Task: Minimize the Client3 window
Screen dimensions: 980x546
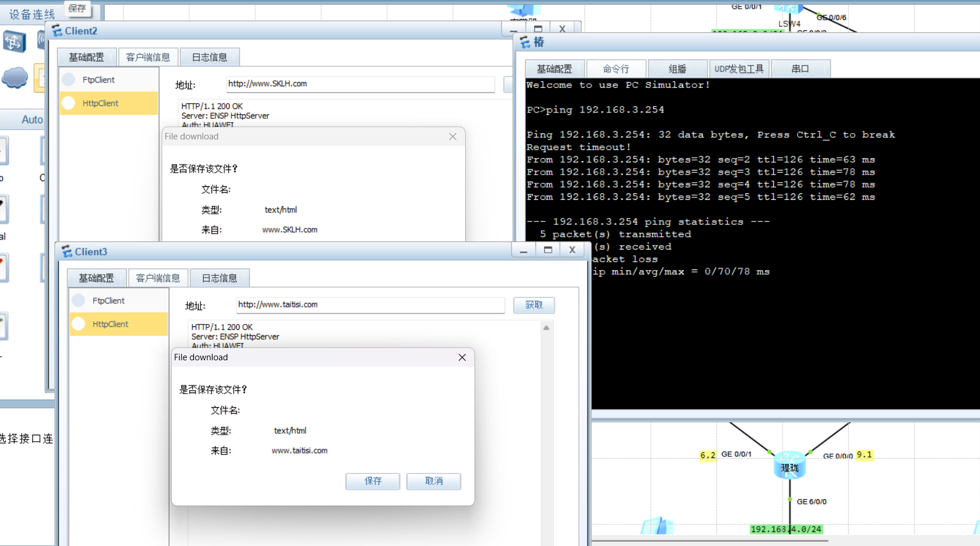Action: pyautogui.click(x=524, y=250)
